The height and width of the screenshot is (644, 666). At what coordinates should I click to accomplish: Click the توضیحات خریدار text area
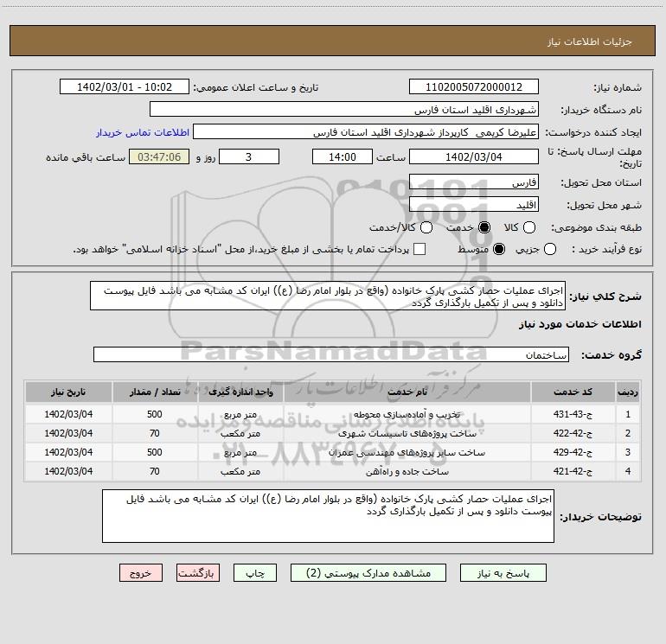[328, 516]
